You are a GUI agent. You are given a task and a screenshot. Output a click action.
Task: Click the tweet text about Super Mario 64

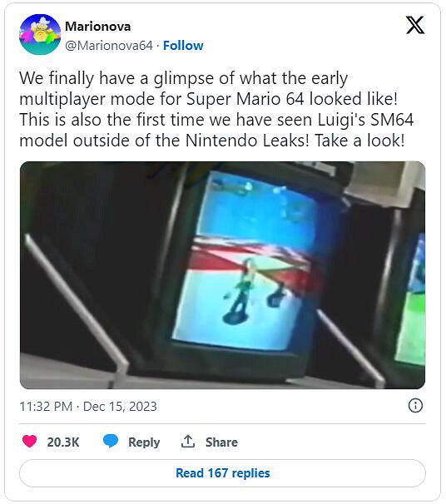pyautogui.click(x=216, y=109)
